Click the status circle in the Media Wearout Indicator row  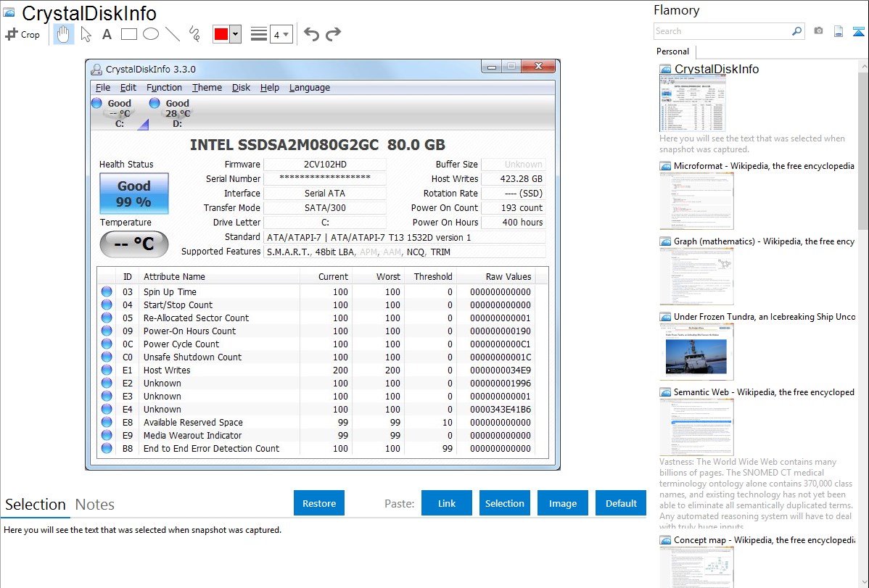coord(107,436)
